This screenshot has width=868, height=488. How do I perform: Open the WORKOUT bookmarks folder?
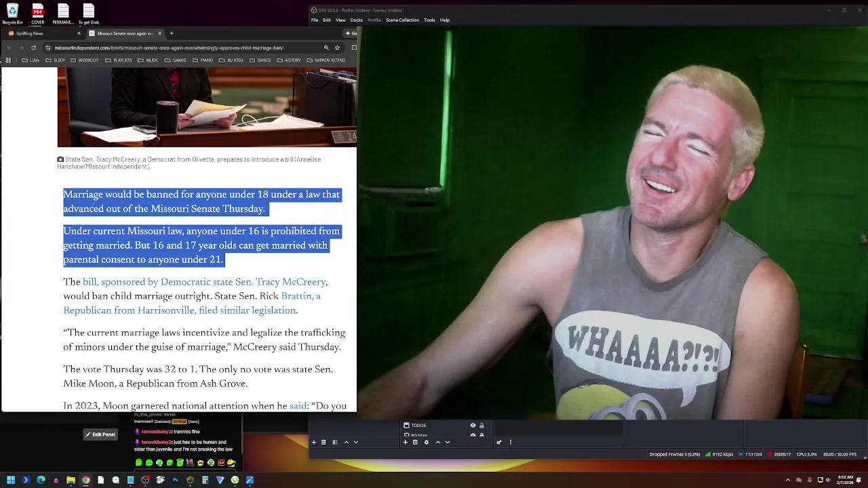83,60
